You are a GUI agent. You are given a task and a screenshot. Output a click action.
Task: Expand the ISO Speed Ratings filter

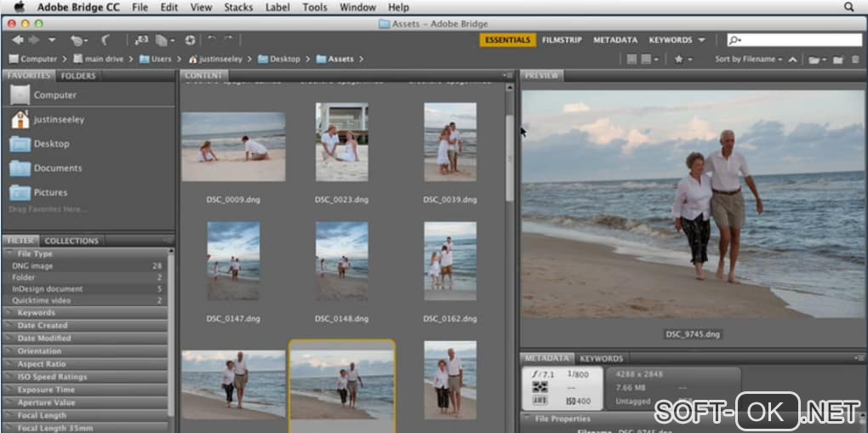tap(52, 377)
